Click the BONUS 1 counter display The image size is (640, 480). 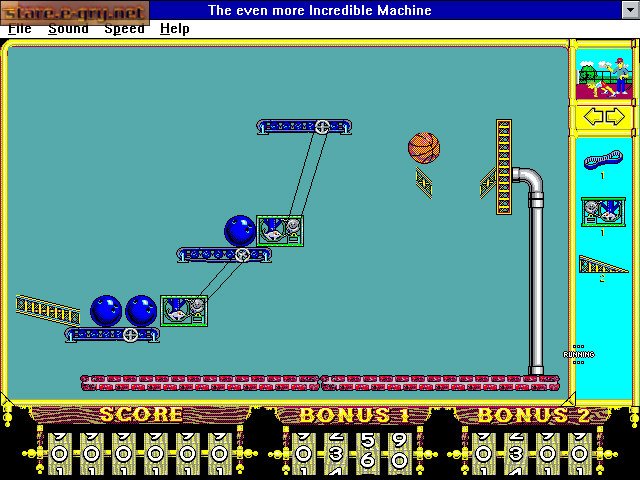[351, 453]
